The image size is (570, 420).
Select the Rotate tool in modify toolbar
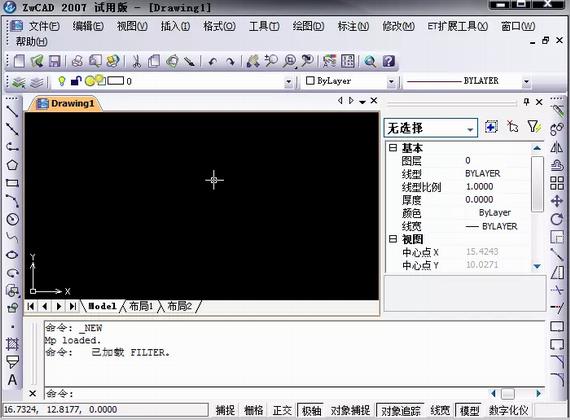tap(557, 219)
